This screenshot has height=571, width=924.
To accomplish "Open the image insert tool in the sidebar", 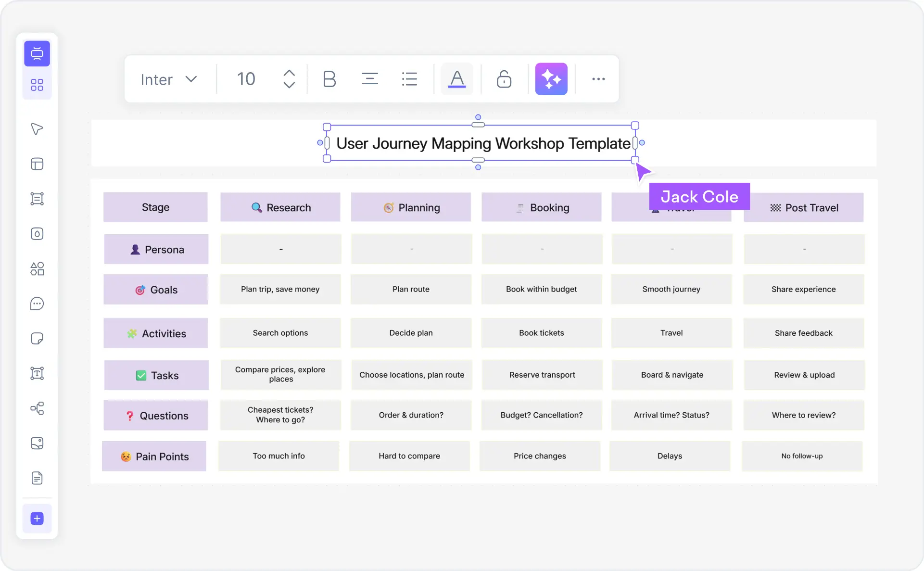I will coord(37,443).
